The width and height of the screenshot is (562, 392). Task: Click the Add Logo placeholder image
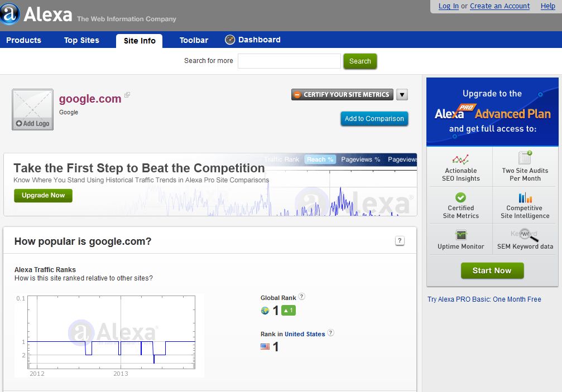click(32, 109)
